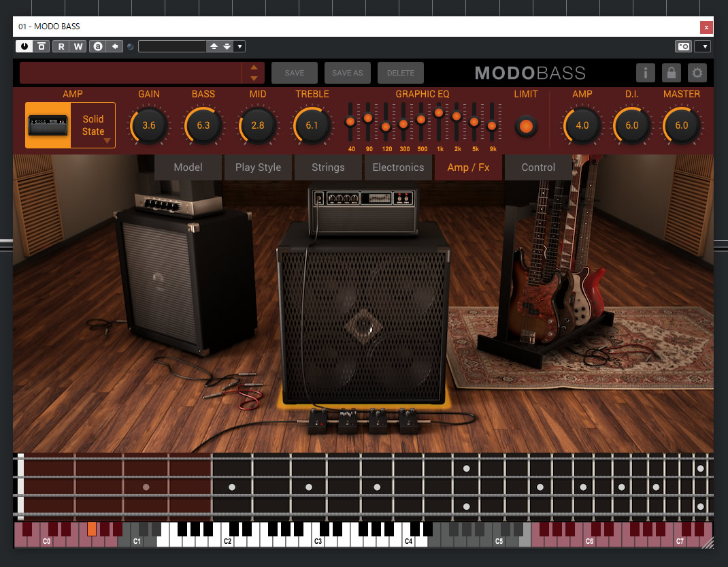Click the 120 Hz graphic EQ slider
Viewport: 728px width, 567px height.
point(386,127)
